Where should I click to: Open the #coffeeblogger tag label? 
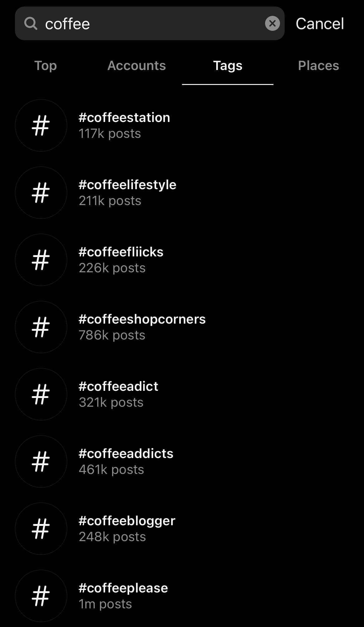[127, 521]
